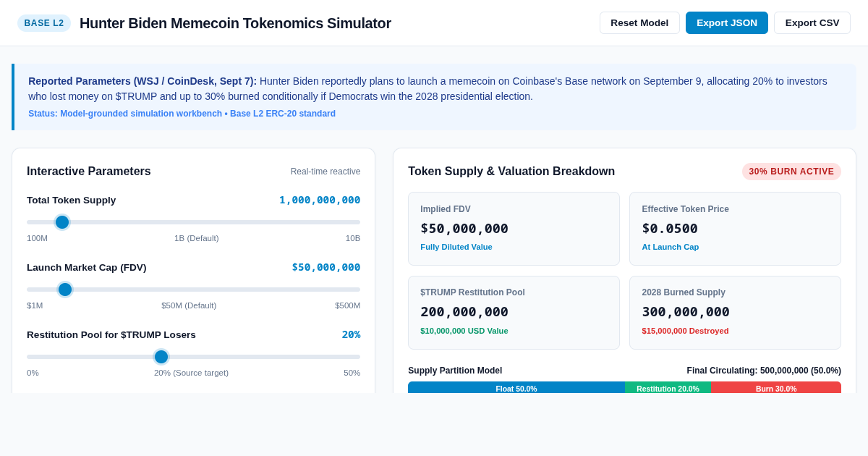Select the $TRUMP Restitution Pool card
Viewport: 868px width, 456px height.
tap(514, 313)
